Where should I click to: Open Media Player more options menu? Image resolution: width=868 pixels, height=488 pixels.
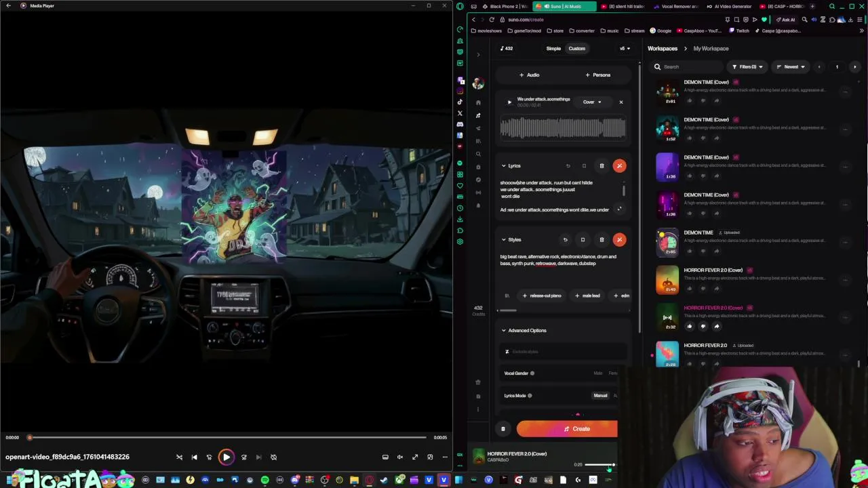click(x=445, y=457)
